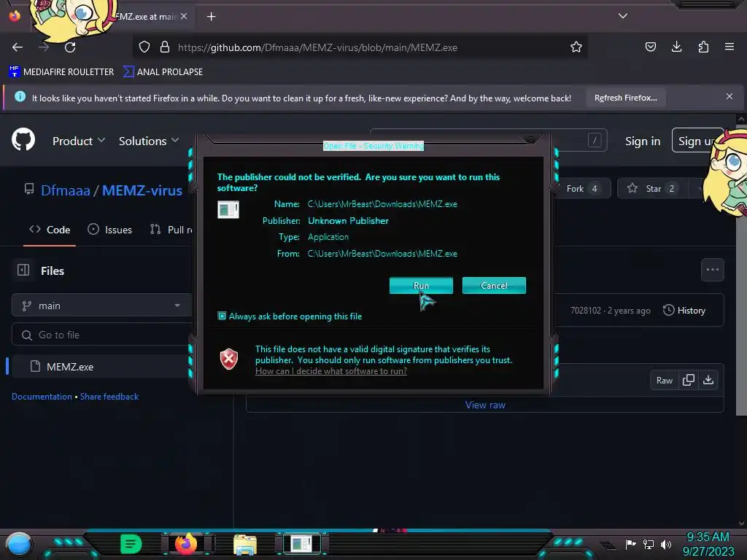The width and height of the screenshot is (747, 560).
Task: Open the Start orb button
Action: click(18, 544)
